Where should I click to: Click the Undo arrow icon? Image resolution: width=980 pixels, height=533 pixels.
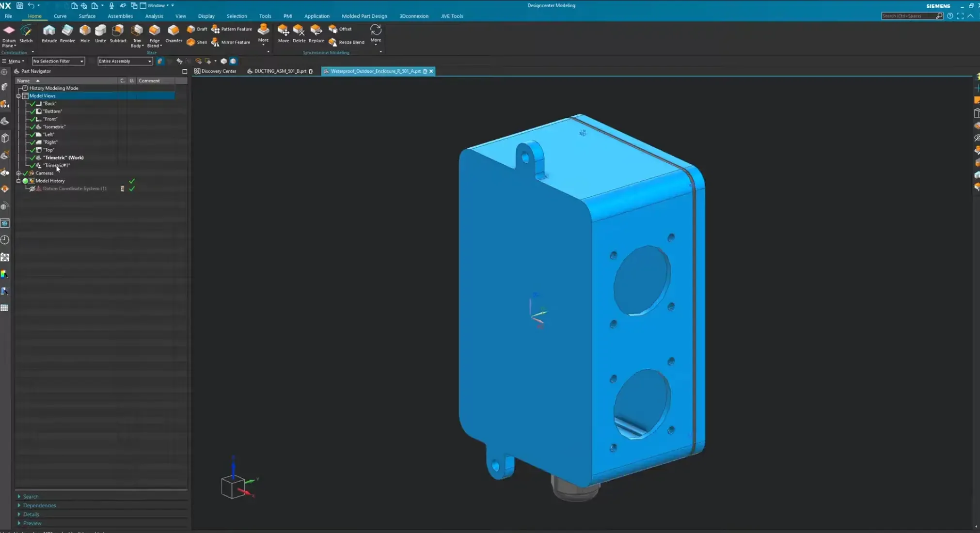(31, 5)
